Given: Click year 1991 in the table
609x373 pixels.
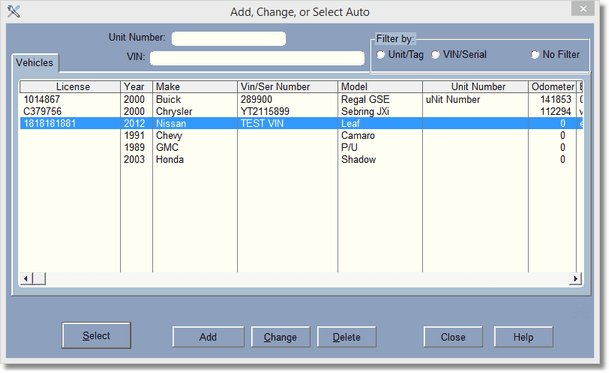Looking at the screenshot, I should [134, 136].
